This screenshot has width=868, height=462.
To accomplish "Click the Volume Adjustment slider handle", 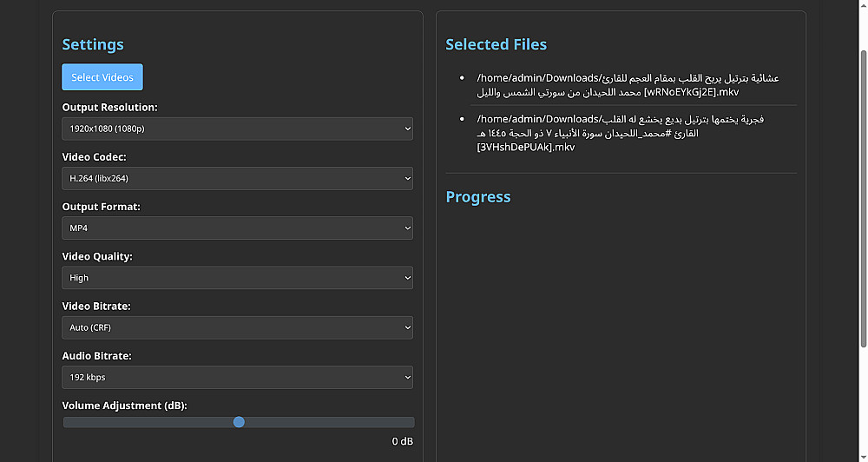I will pyautogui.click(x=239, y=422).
